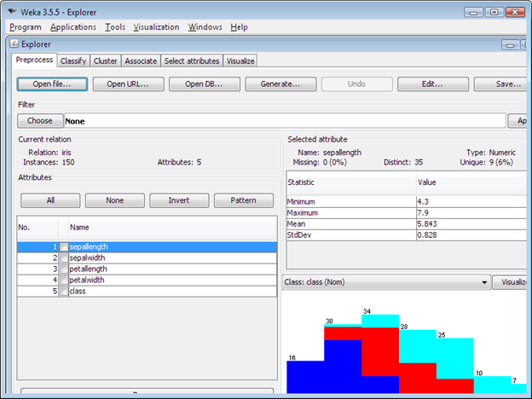Open the Help menu
This screenshot has width=532, height=399.
coord(240,27)
